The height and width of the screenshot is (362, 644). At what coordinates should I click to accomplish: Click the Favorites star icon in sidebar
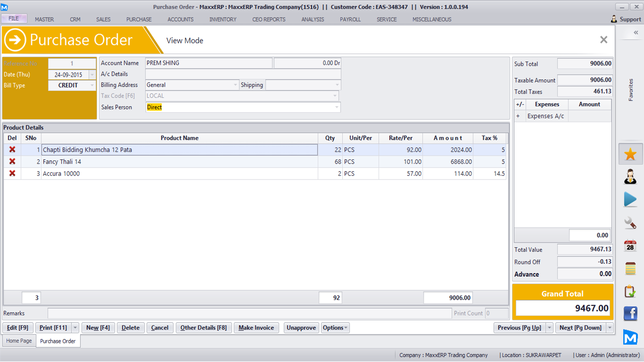[x=630, y=154]
